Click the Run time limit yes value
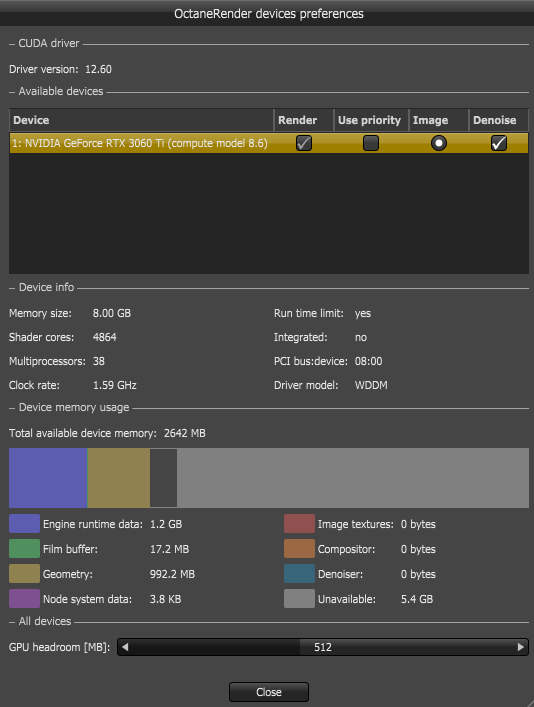The width and height of the screenshot is (534, 707). (363, 313)
